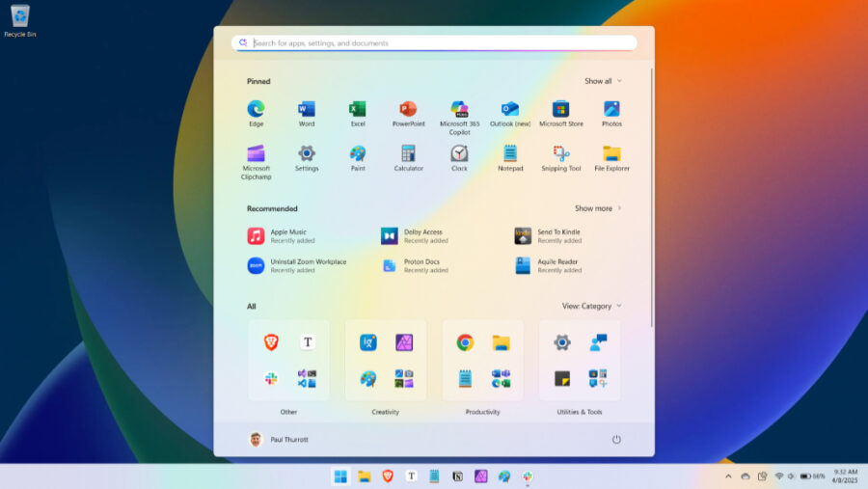This screenshot has height=489, width=868.
Task: Open the pinned Paint app
Action: [358, 158]
